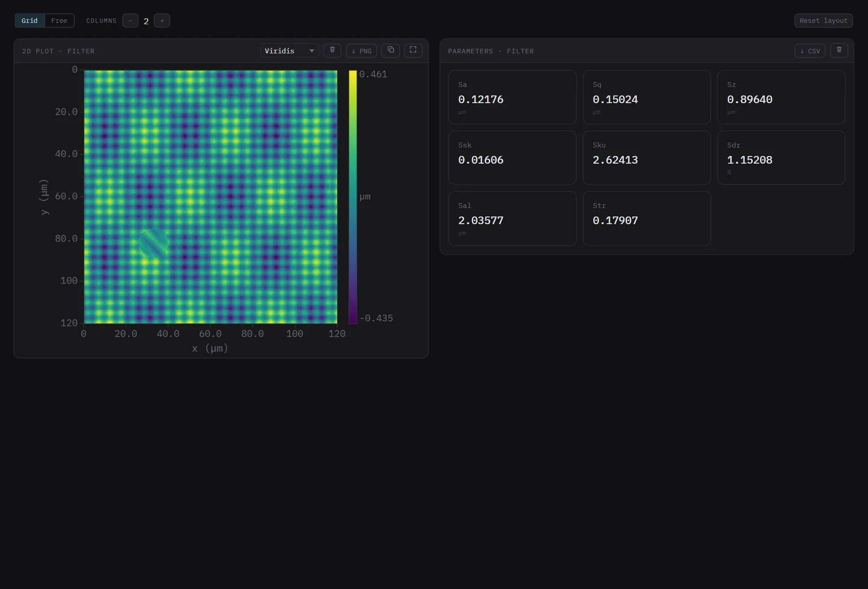This screenshot has width=868, height=589.
Task: Select the Sdr value 1.15208
Action: click(x=750, y=160)
